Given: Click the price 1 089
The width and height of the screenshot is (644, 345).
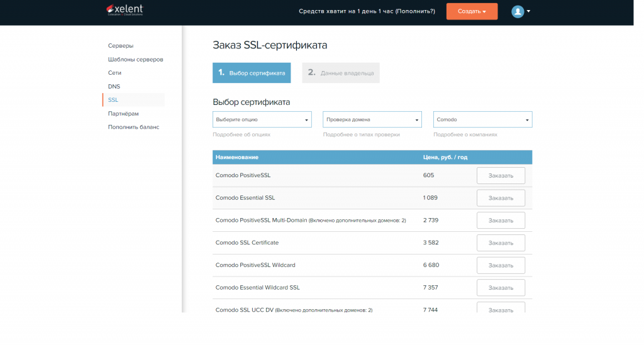Looking at the screenshot, I should click(x=430, y=198).
